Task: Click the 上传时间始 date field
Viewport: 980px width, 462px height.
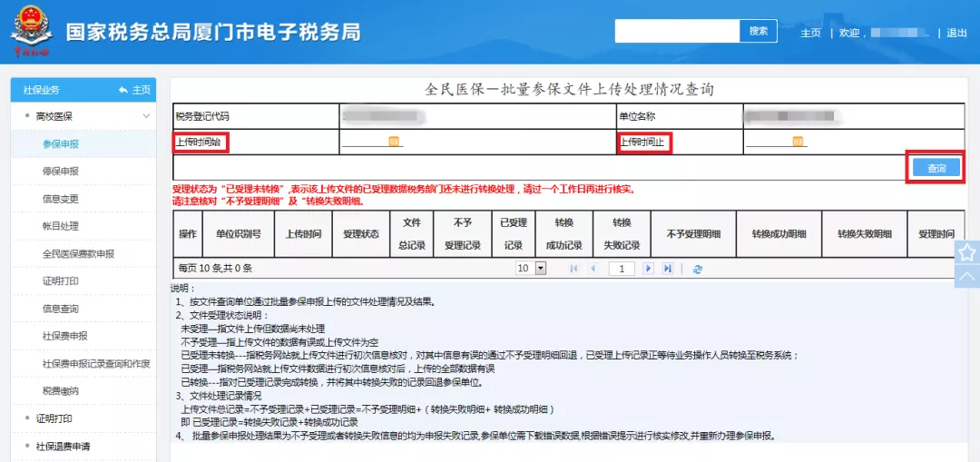Action: point(365,142)
